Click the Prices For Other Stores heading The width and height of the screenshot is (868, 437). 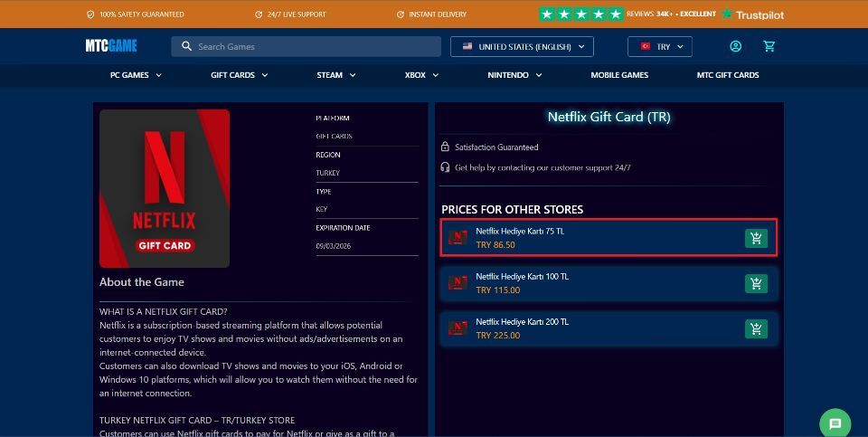tap(512, 209)
